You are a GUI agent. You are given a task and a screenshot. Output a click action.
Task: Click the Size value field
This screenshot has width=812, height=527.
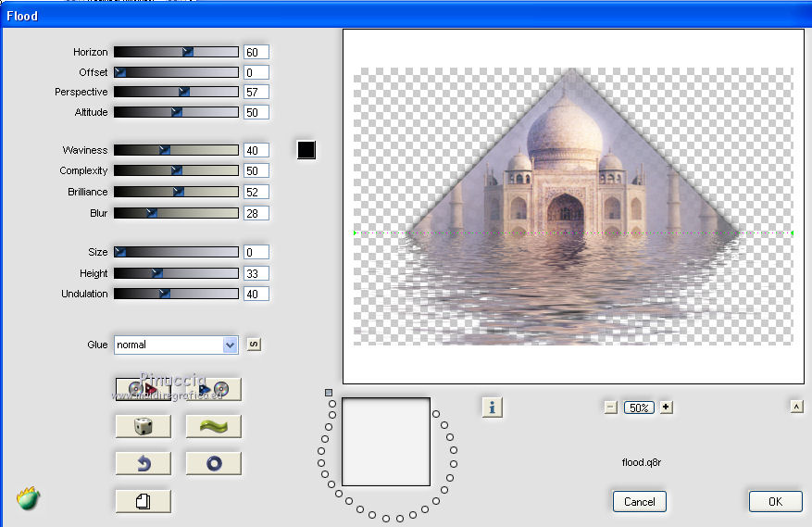coord(256,252)
